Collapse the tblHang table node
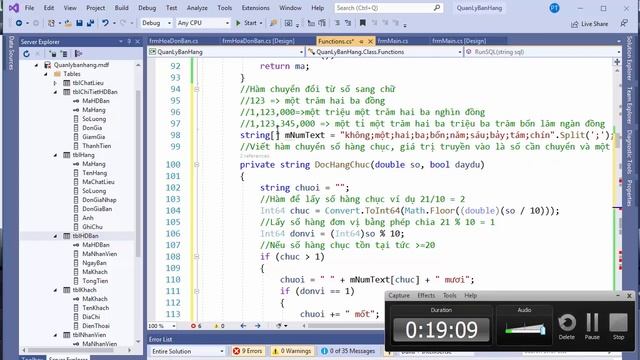The width and height of the screenshot is (640, 360). pos(56,155)
